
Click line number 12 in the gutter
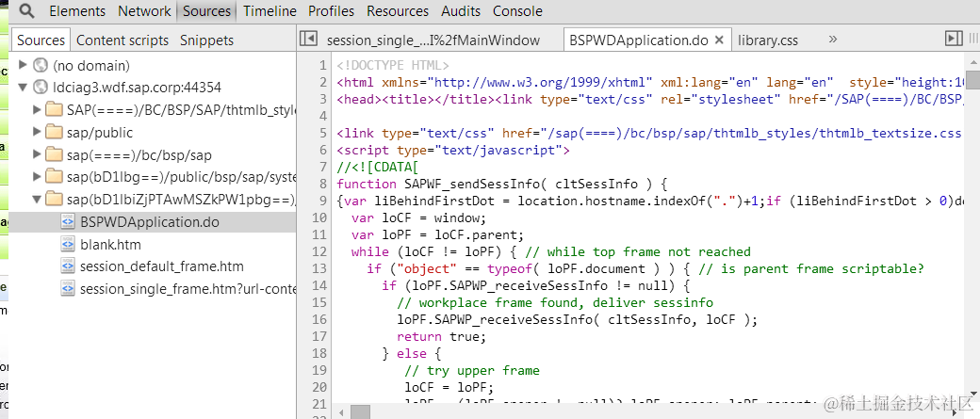point(318,251)
